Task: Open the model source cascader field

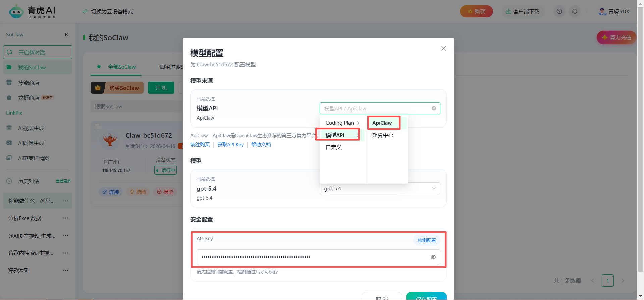Action: pyautogui.click(x=380, y=108)
